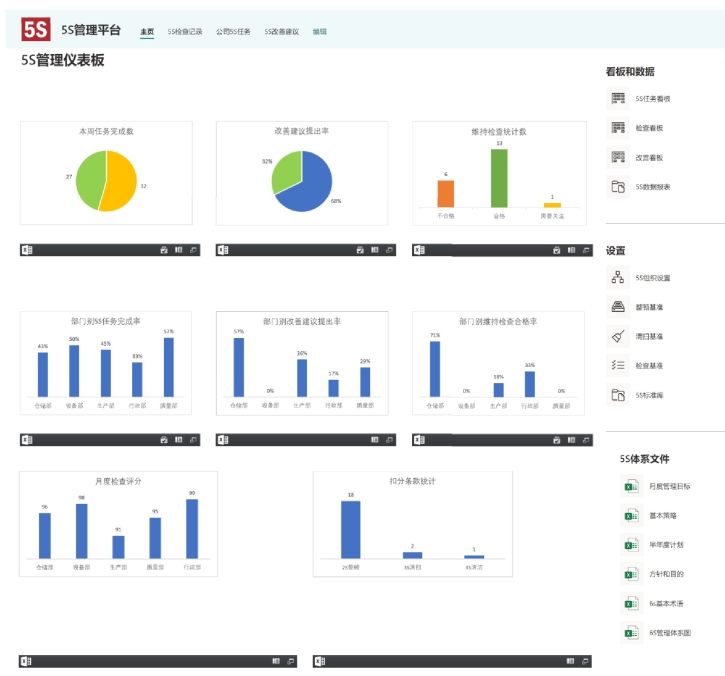Screen dimensions: 725x676
Task: Click the Excel icon under 本周任务完成数 chart
Action: coord(27,250)
